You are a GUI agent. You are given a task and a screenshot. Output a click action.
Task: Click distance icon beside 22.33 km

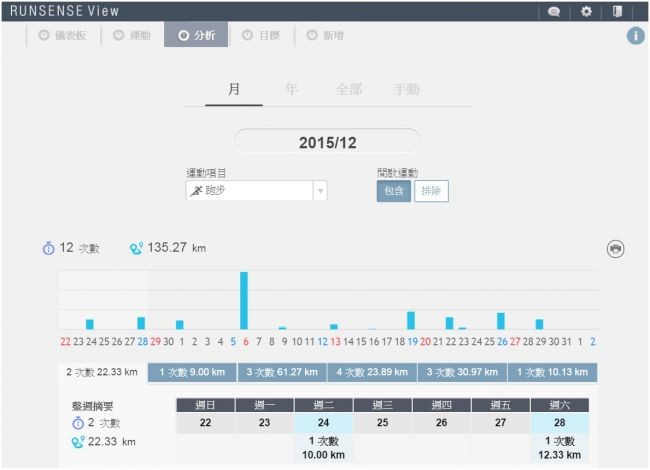click(x=78, y=442)
